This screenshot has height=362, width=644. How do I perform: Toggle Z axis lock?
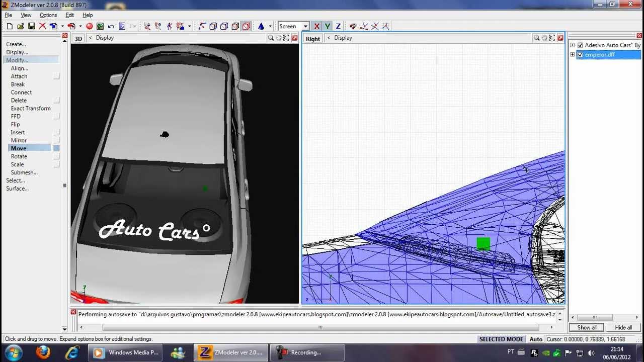(x=338, y=26)
